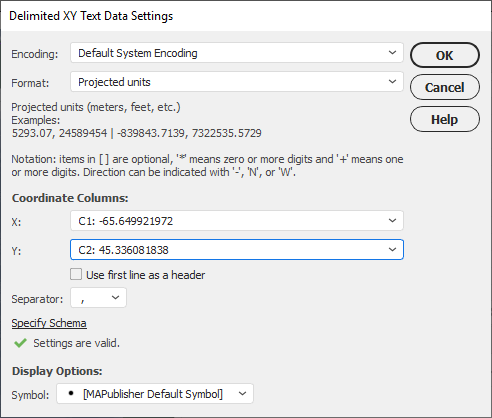This screenshot has height=418, width=492.
Task: Click the green valid-settings checkmark icon
Action: [20, 343]
